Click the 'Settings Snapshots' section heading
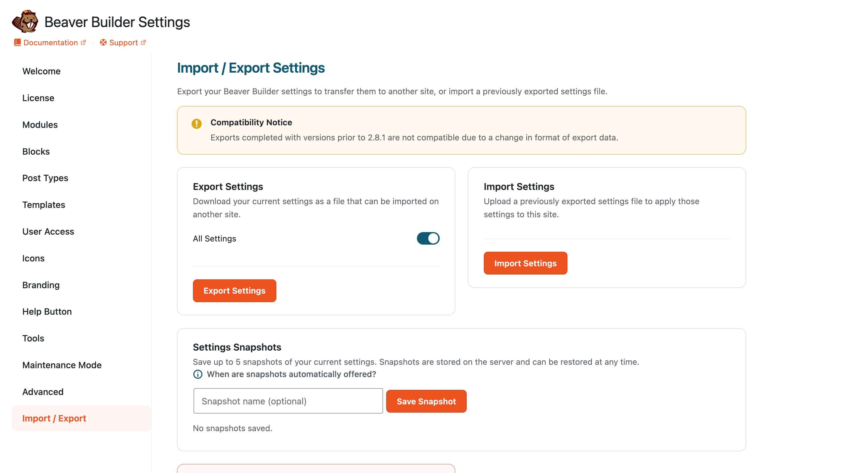This screenshot has height=473, width=868. [237, 347]
